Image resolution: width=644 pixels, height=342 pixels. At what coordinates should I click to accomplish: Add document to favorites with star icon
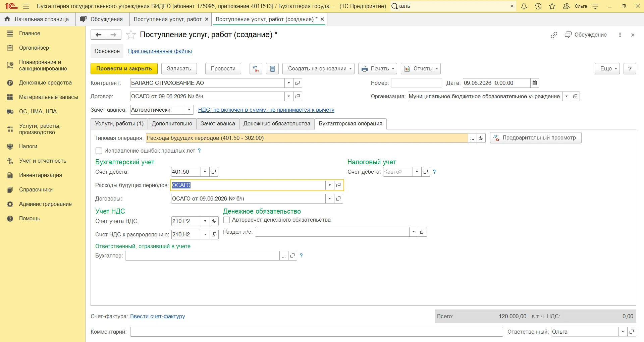131,35
